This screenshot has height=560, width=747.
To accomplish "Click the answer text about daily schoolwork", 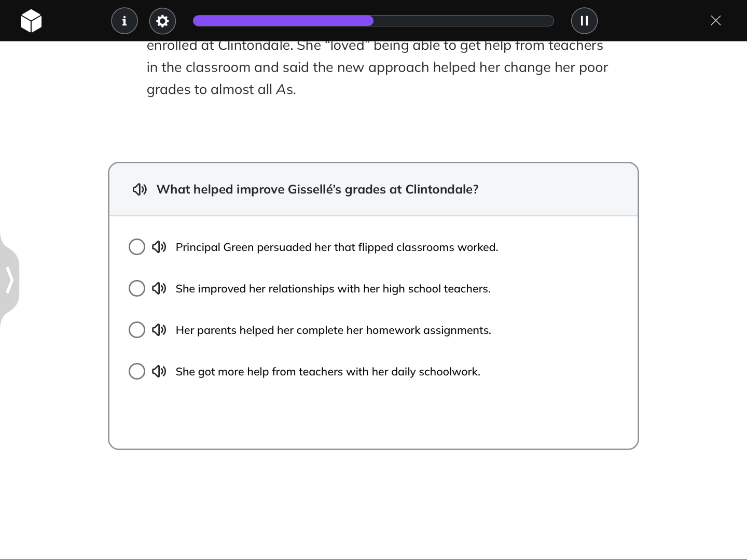I will (328, 372).
